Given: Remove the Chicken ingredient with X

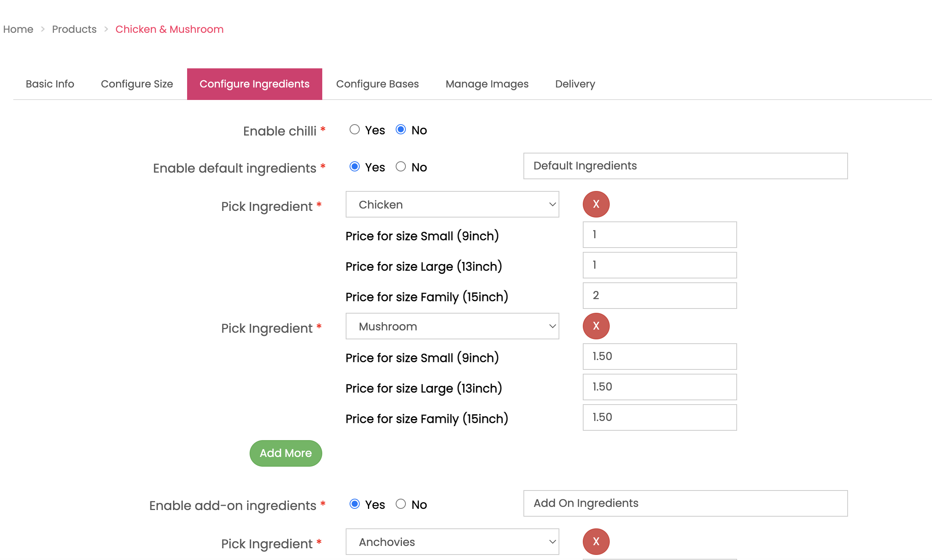Looking at the screenshot, I should click(596, 204).
